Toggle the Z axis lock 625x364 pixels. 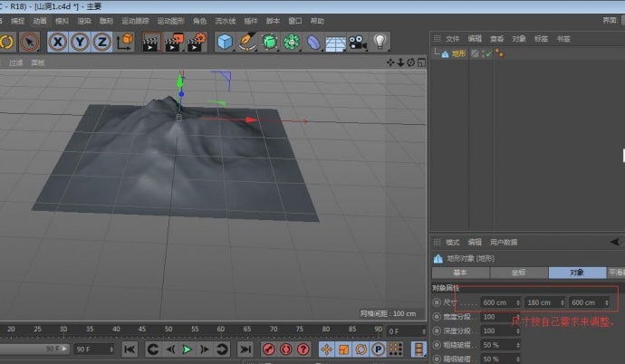point(102,42)
